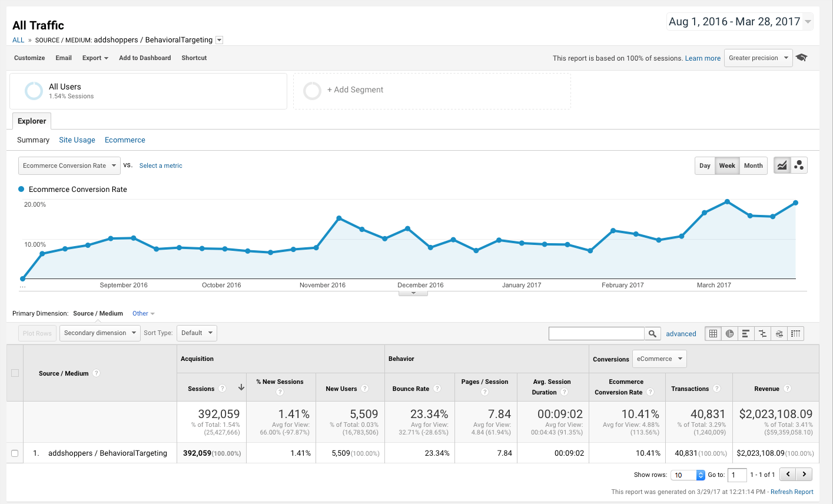Click the table search magnifier button
The image size is (833, 504).
tap(652, 333)
